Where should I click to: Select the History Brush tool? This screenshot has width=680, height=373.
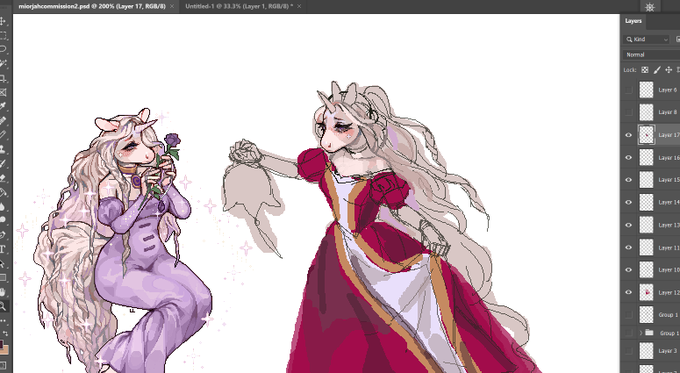tap(3, 164)
